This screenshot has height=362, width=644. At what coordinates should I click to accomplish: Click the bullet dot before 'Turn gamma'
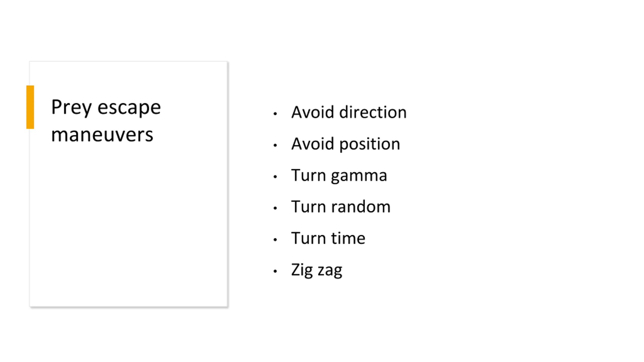click(275, 177)
